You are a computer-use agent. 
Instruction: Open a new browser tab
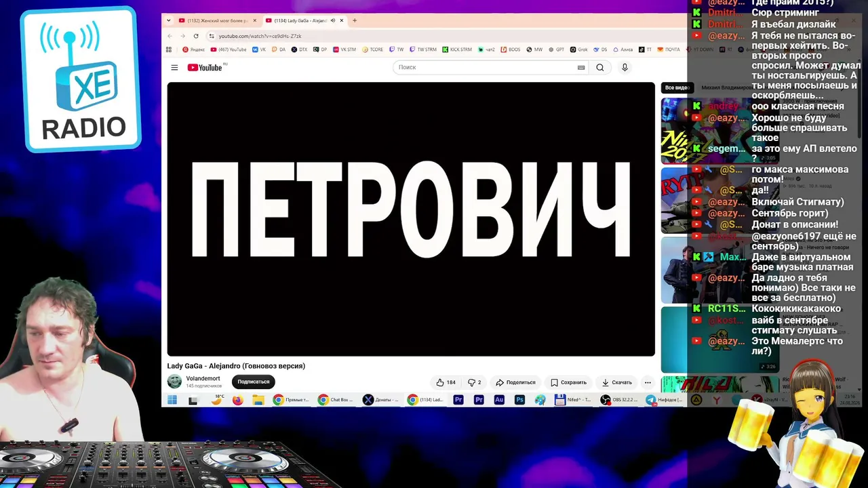[x=355, y=20]
